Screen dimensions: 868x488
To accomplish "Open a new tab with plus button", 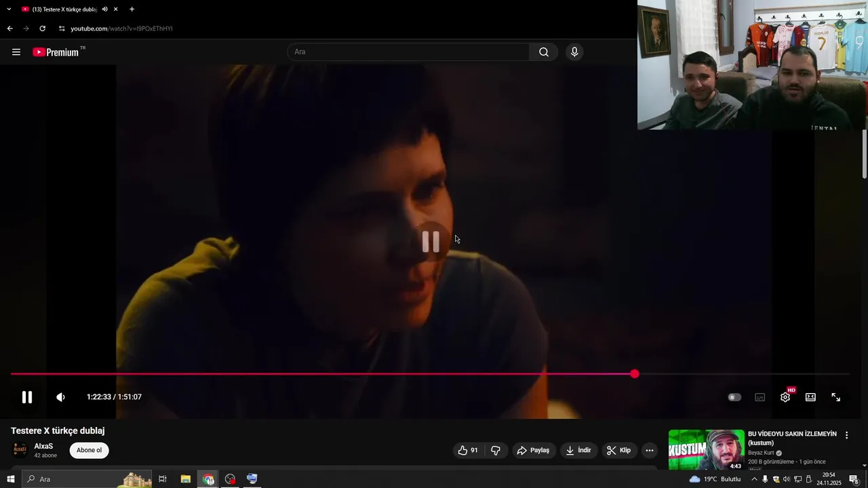I will (x=132, y=9).
